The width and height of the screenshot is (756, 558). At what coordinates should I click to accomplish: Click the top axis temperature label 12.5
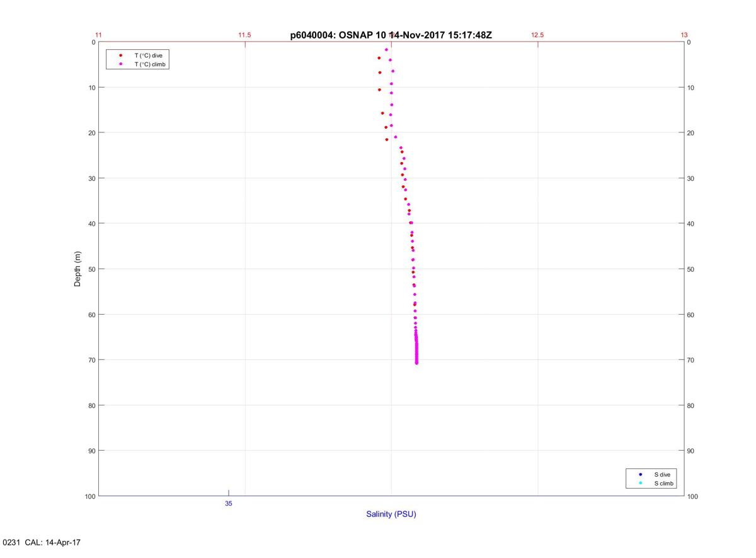tap(537, 35)
